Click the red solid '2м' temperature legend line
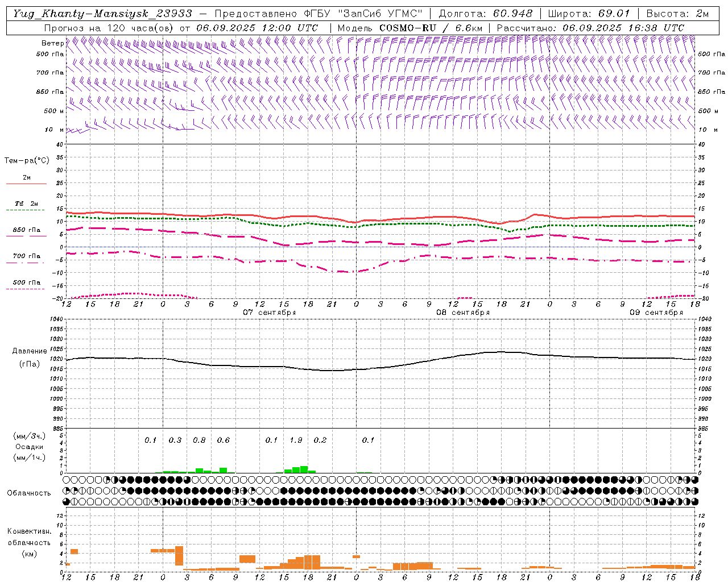Screen dimensions: 728x582 (26, 184)
